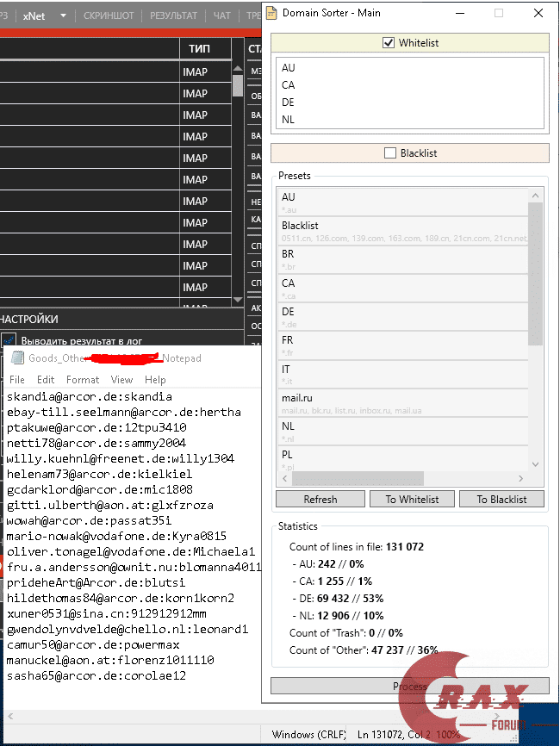Image resolution: width=560 pixels, height=746 pixels.
Task: Open the Notepad Format menu
Action: pos(83,380)
